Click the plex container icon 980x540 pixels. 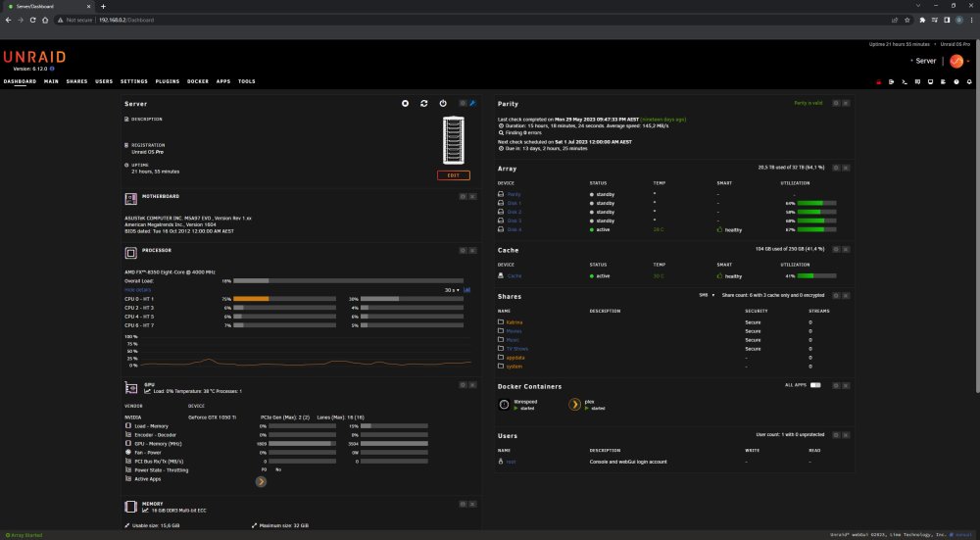tap(574, 405)
